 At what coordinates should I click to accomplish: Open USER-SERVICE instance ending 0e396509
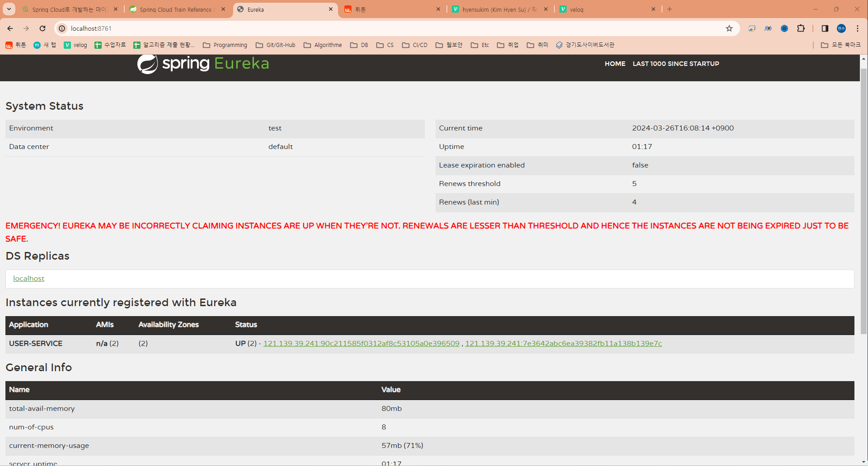point(361,344)
